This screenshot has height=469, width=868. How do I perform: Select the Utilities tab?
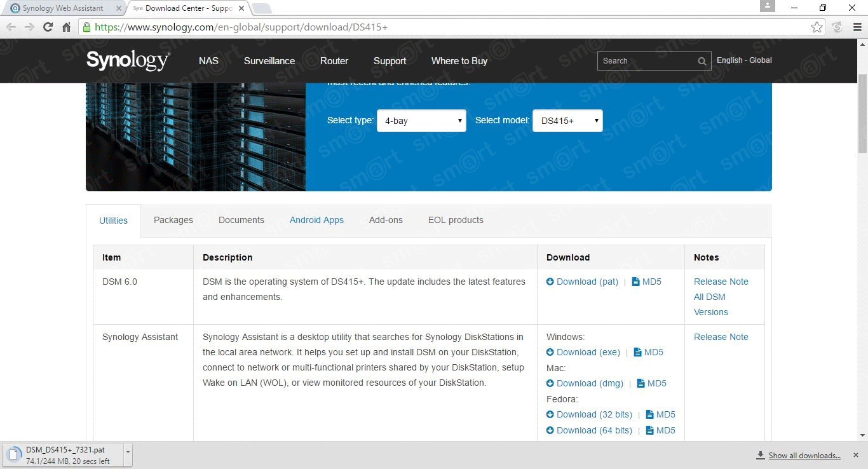(113, 221)
